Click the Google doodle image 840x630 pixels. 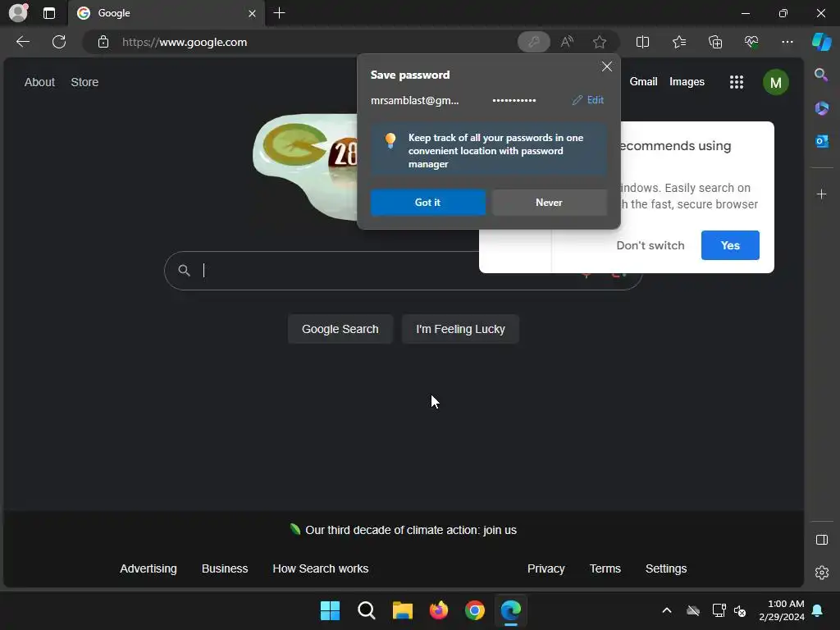coord(305,166)
